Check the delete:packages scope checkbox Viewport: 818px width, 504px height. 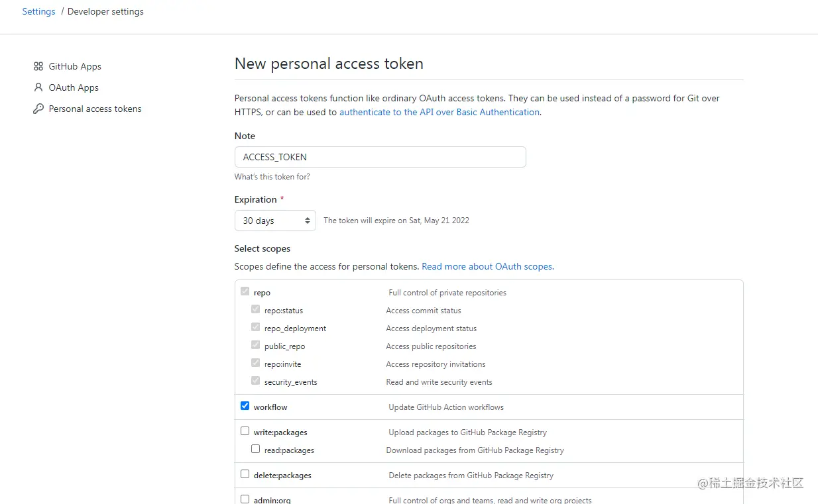tap(245, 474)
